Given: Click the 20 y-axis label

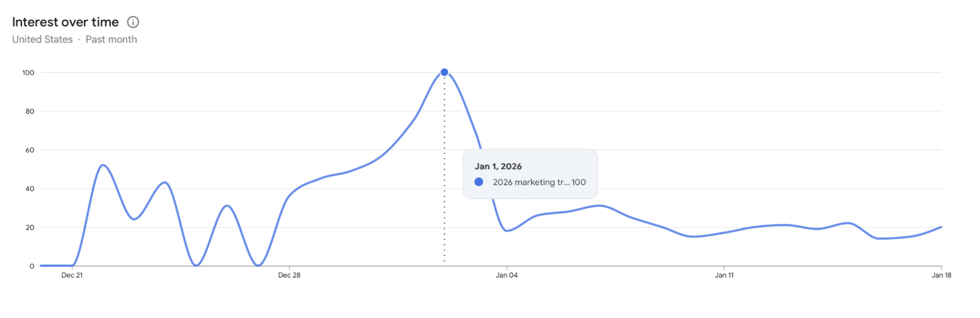Looking at the screenshot, I should (x=30, y=228).
